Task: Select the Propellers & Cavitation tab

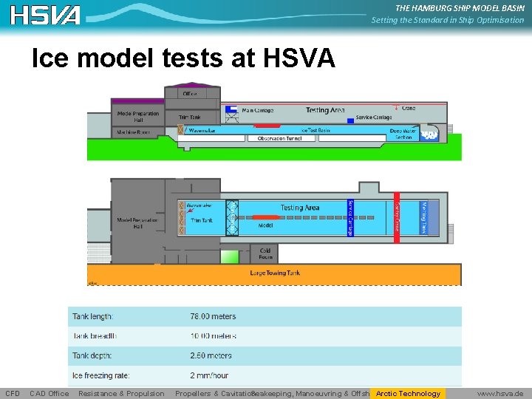Action: (214, 394)
